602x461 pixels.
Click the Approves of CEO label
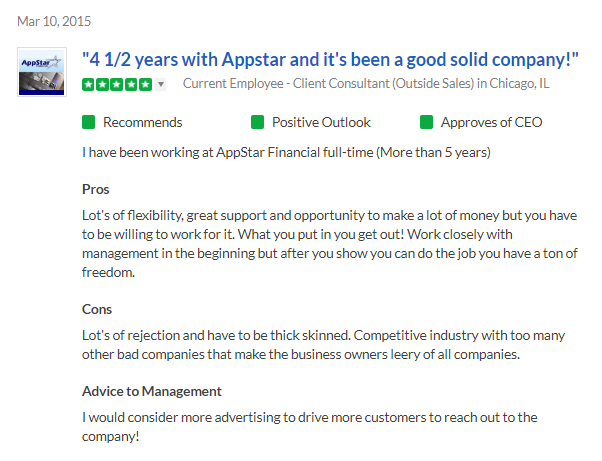click(x=491, y=122)
